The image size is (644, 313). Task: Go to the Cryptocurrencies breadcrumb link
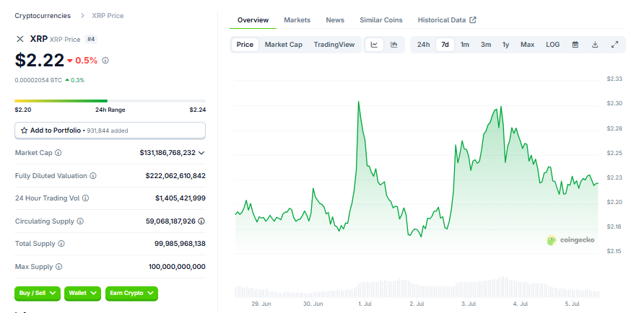coord(43,16)
